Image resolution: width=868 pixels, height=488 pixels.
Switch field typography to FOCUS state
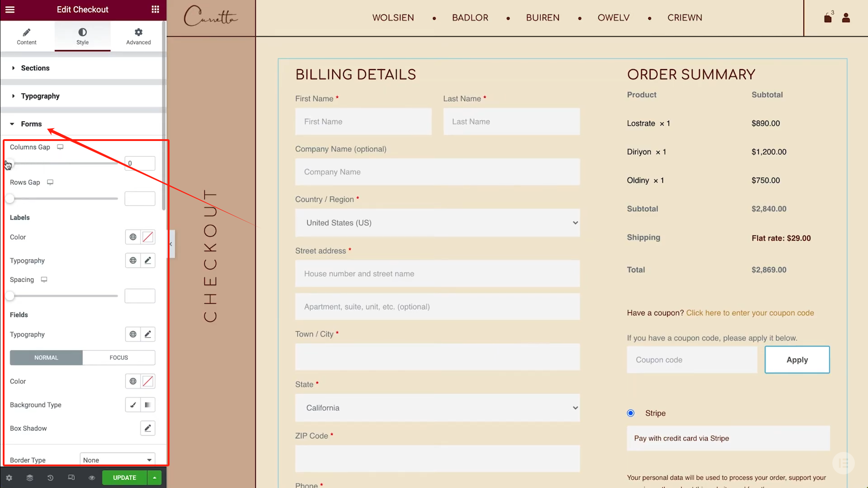(118, 357)
